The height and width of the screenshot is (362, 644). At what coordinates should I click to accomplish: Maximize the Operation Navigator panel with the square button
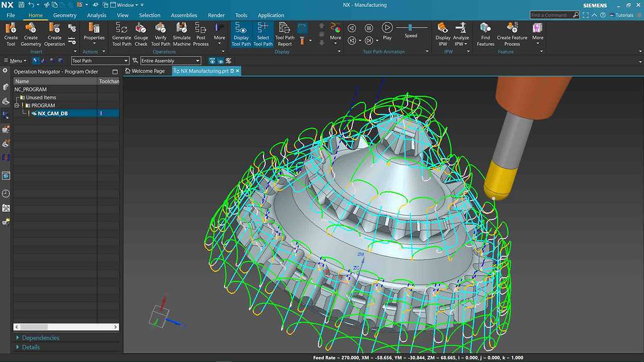coord(115,72)
